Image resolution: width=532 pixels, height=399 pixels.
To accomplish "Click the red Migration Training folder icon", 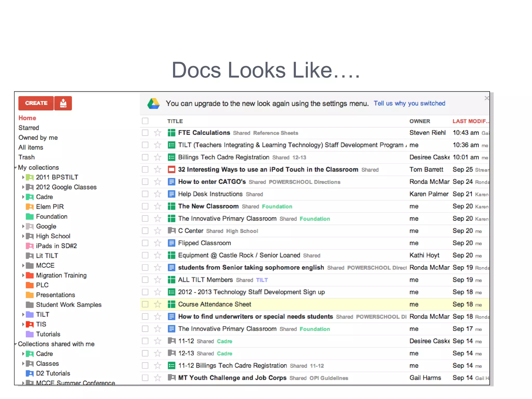I will tap(30, 275).
